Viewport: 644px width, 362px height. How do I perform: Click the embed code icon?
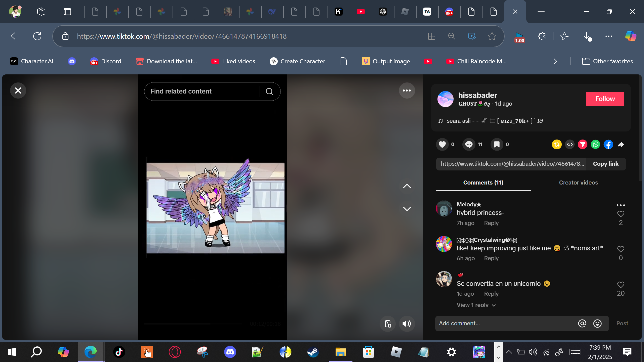click(x=570, y=144)
